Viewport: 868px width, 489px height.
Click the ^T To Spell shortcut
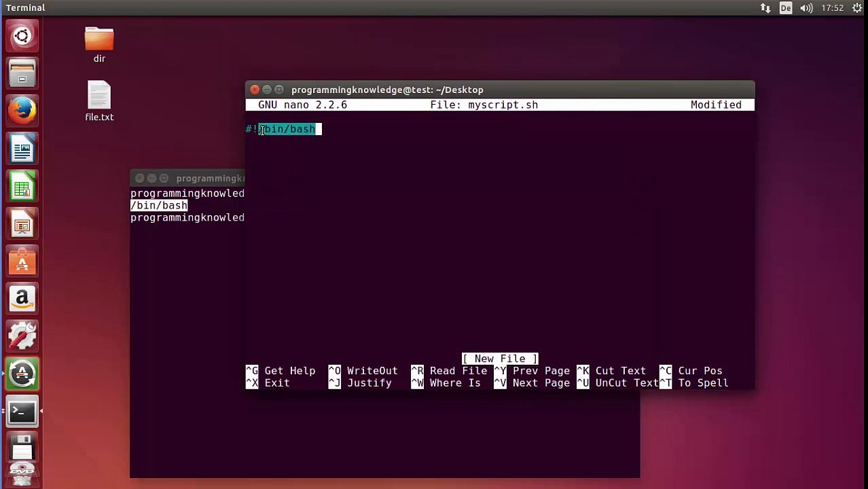click(693, 383)
